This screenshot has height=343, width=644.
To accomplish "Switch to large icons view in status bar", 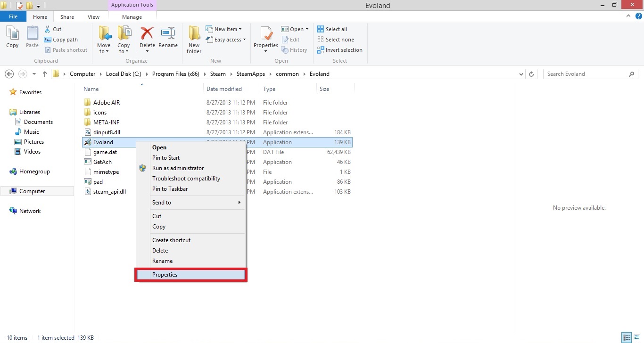I will tap(636, 337).
